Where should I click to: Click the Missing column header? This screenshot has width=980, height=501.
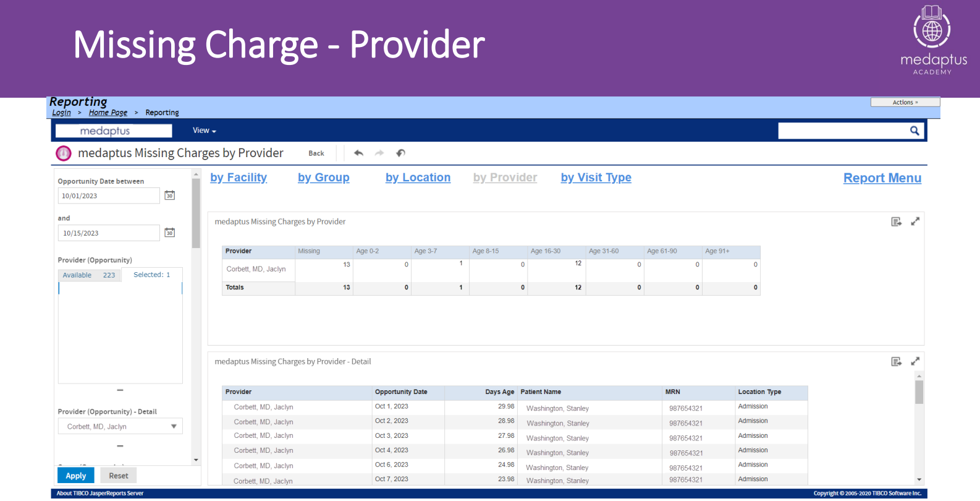tap(309, 251)
